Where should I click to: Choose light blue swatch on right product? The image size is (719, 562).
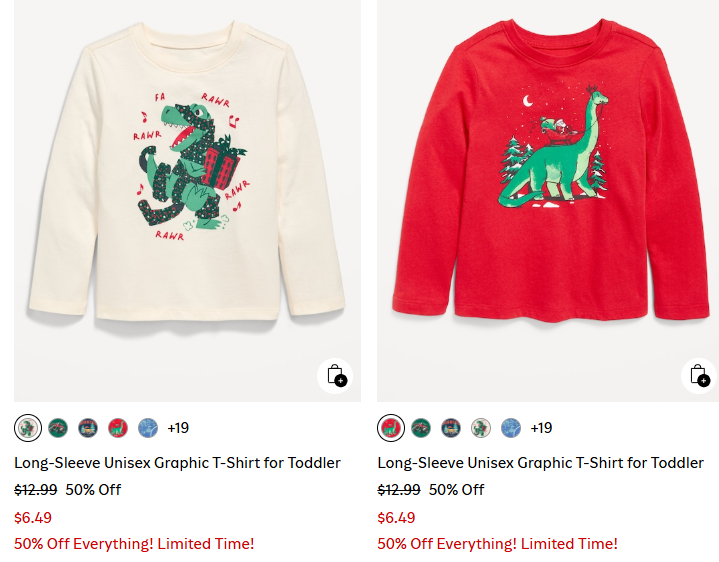point(511,428)
